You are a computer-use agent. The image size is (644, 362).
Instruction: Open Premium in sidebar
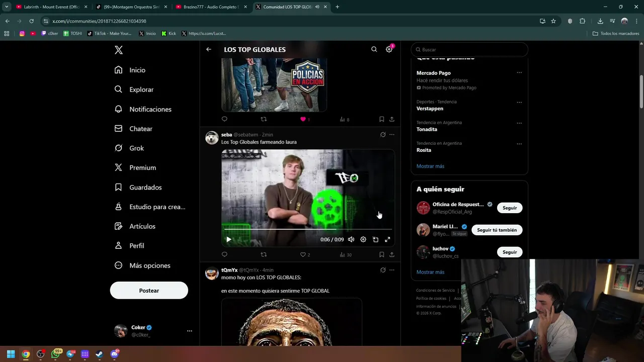click(x=135, y=167)
